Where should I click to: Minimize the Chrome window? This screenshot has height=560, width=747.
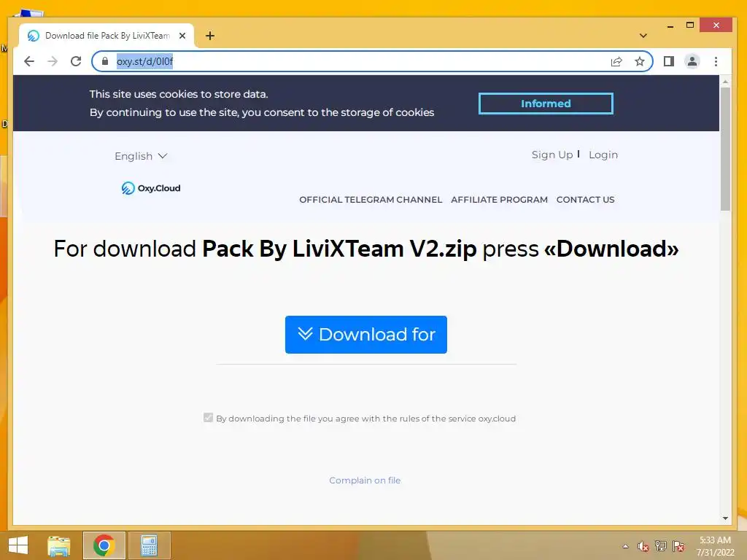click(x=670, y=26)
